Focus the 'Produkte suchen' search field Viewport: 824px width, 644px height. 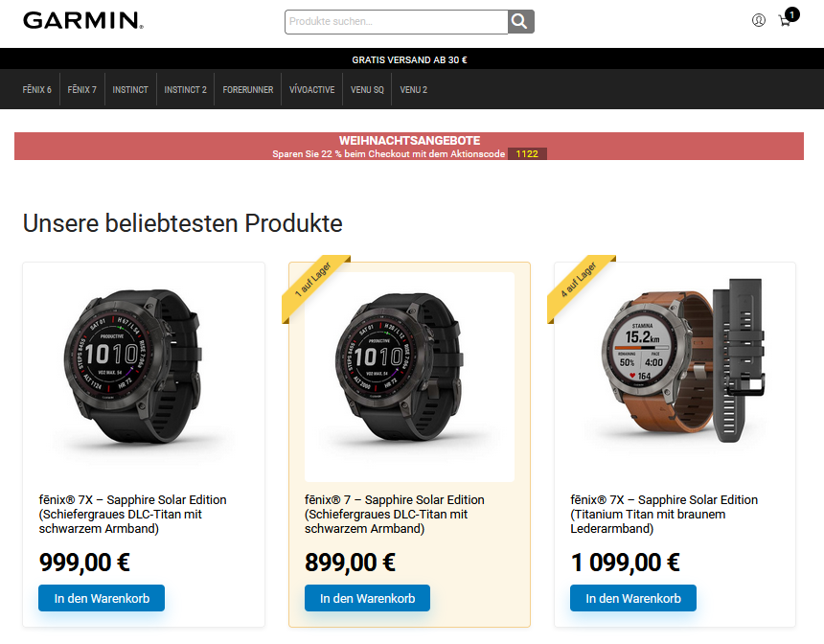click(x=397, y=21)
